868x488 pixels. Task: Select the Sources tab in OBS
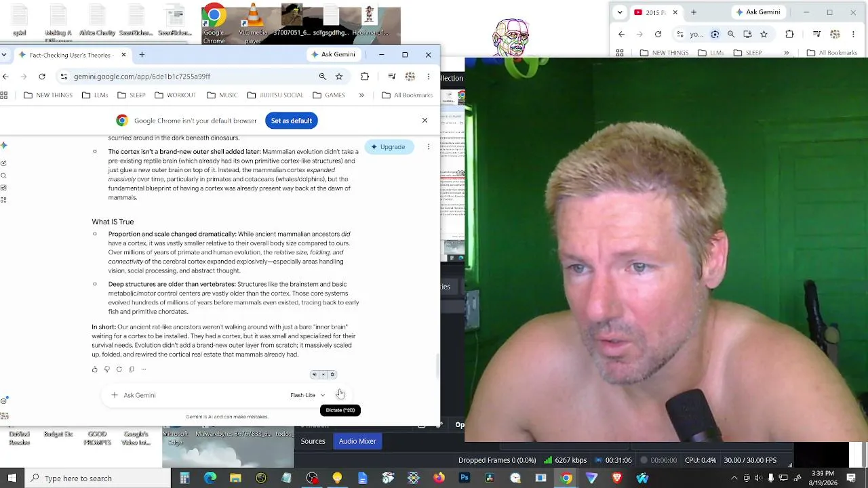click(313, 441)
